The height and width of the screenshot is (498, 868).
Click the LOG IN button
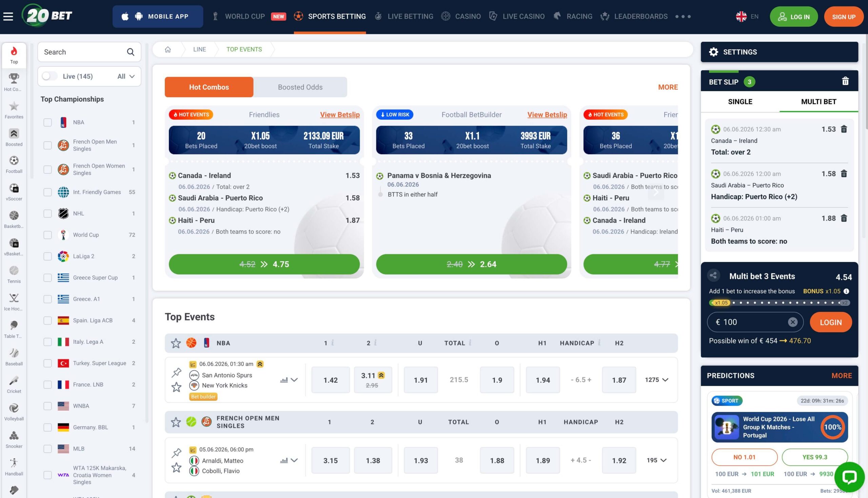[793, 16]
